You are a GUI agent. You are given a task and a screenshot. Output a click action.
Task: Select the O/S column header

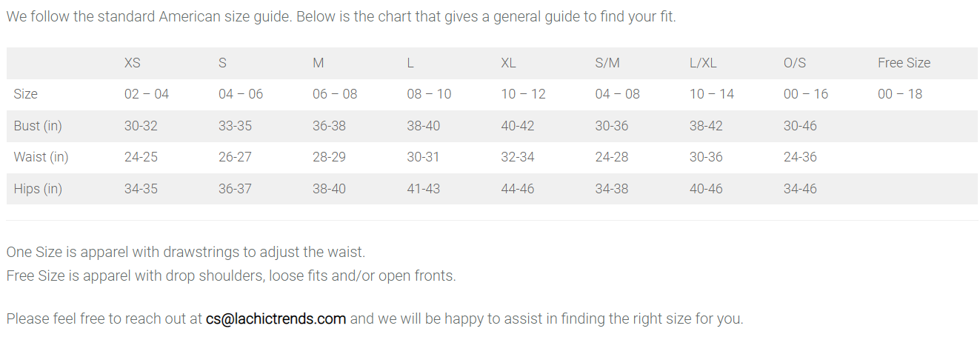point(795,63)
